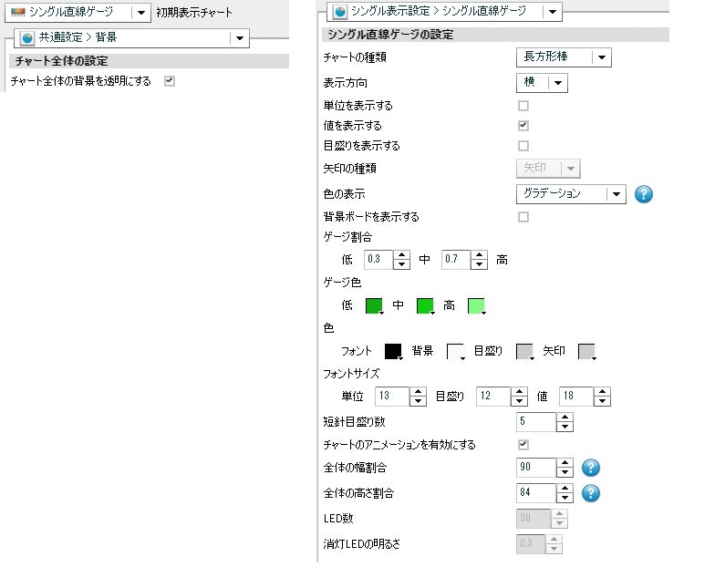Click the disabled 消灯LEDの明るさ field
Screen dimensions: 715x588
click(x=531, y=543)
